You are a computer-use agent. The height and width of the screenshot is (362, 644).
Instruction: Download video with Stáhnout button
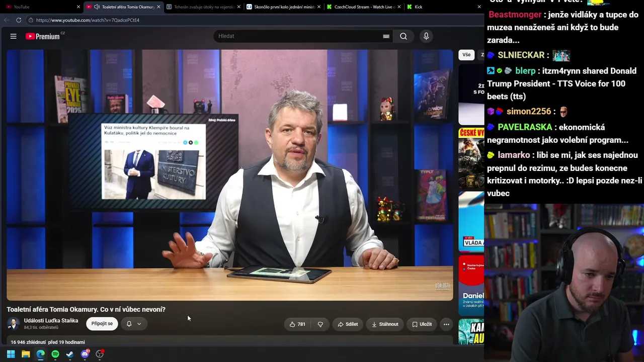point(385,324)
